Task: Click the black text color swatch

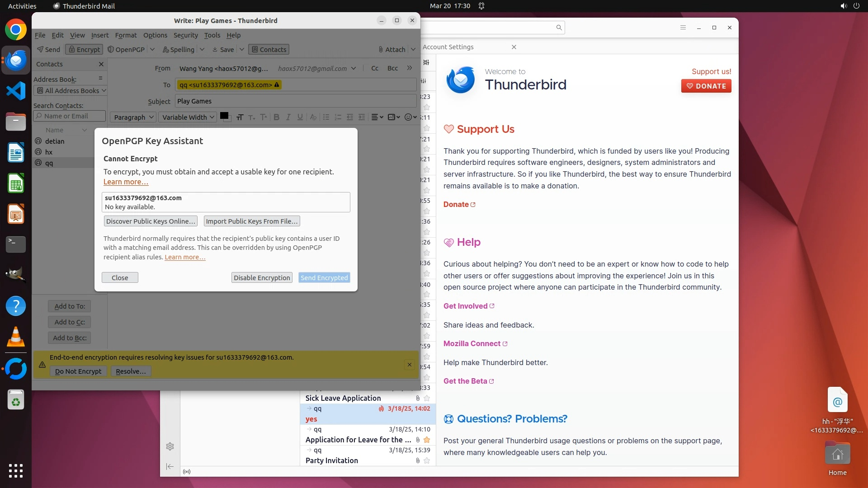Action: click(224, 116)
